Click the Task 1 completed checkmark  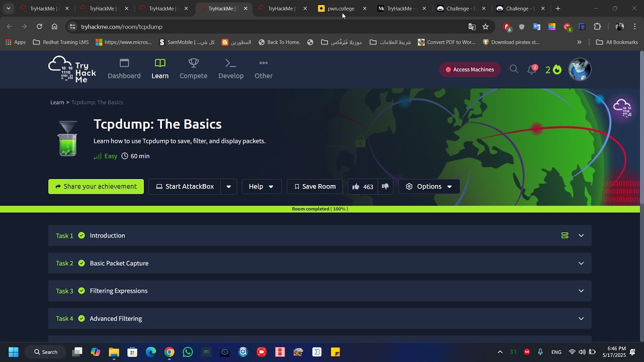click(82, 235)
